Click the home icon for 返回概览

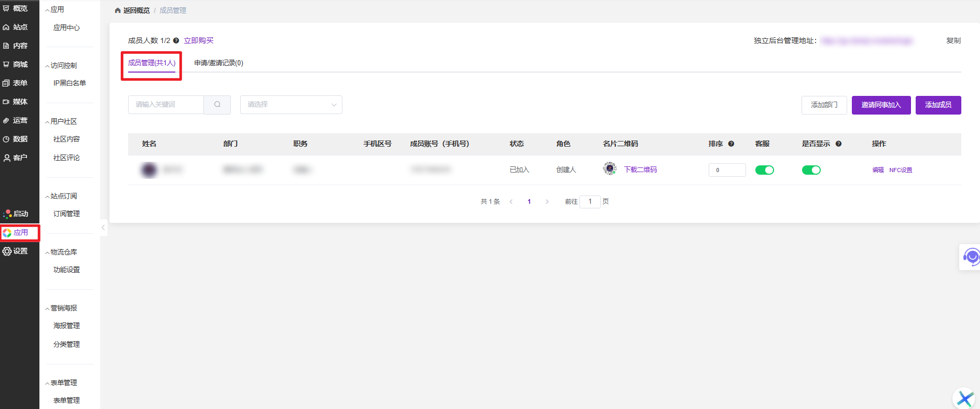tap(118, 10)
